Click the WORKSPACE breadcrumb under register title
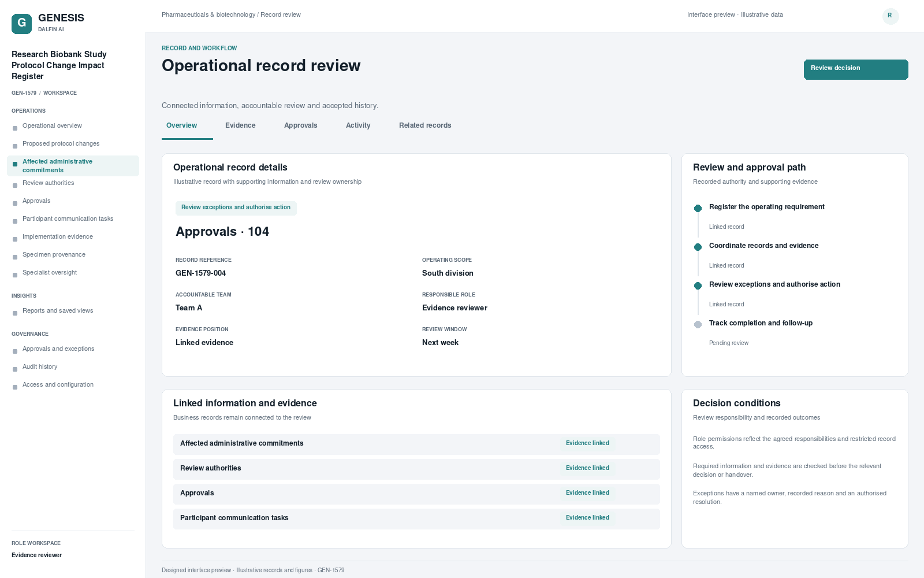924x578 pixels. tap(60, 93)
